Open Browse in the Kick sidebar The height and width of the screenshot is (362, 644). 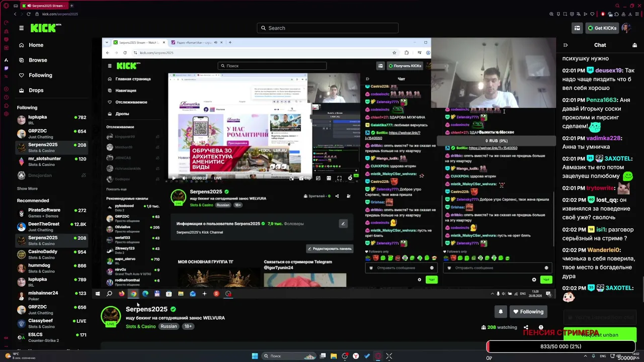pos(33,60)
